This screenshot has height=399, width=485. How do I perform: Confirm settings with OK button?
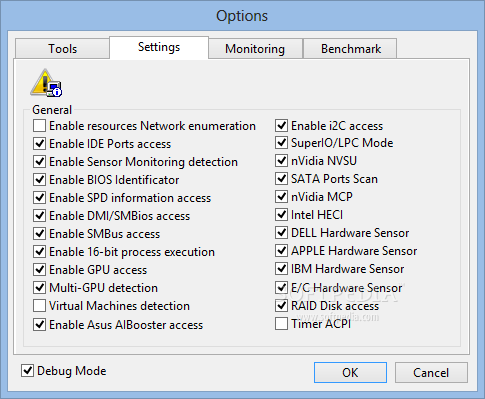(x=350, y=373)
